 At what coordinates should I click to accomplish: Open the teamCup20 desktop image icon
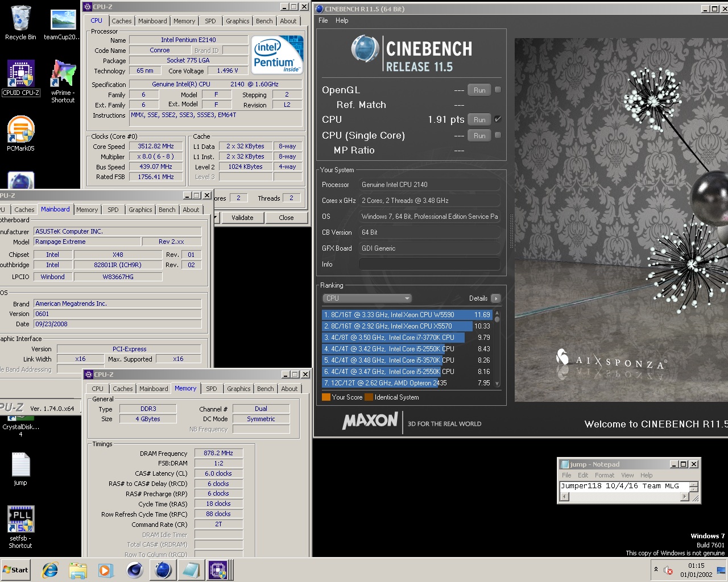[x=63, y=23]
